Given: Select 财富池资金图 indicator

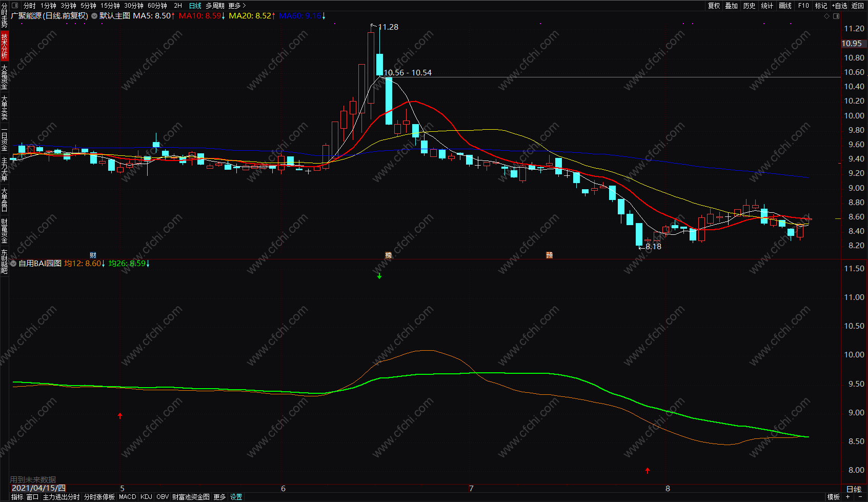Looking at the screenshot, I should tap(191, 497).
